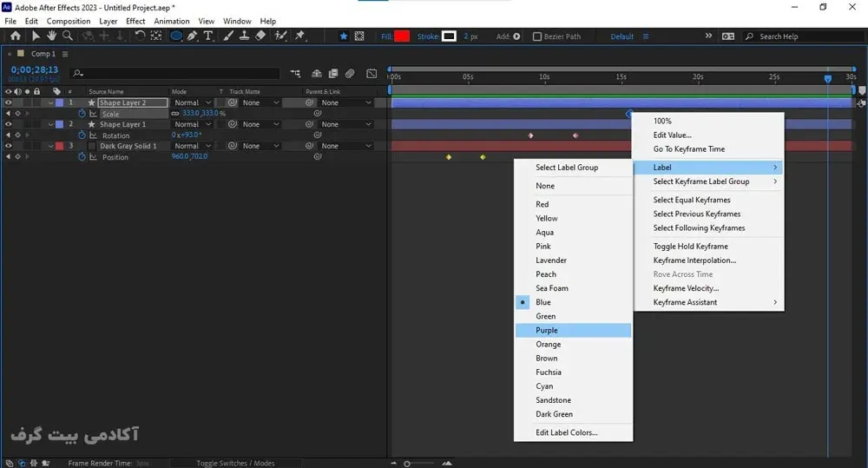Toggle the Scale constrain proportions link
The image size is (868, 468).
click(x=175, y=114)
